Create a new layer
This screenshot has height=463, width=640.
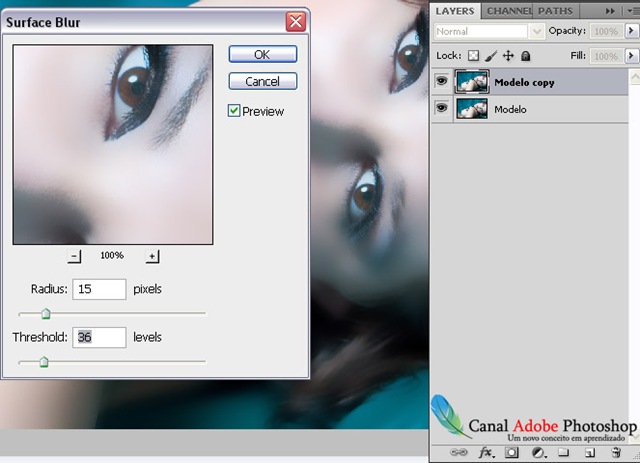(x=589, y=452)
